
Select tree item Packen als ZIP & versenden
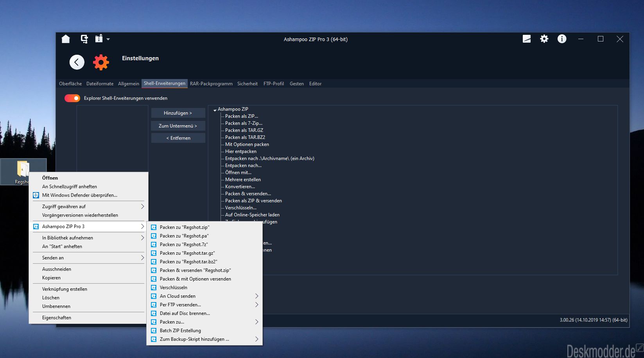pyautogui.click(x=253, y=201)
